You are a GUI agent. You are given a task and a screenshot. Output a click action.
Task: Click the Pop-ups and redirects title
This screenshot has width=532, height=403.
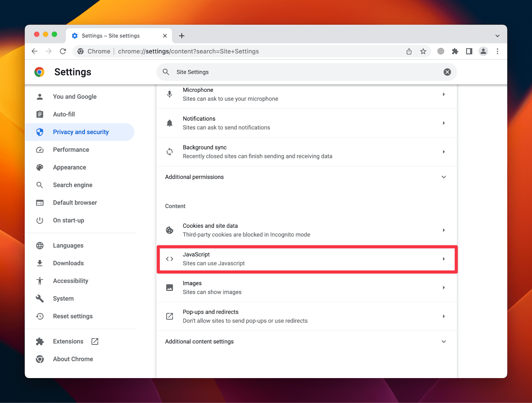210,312
